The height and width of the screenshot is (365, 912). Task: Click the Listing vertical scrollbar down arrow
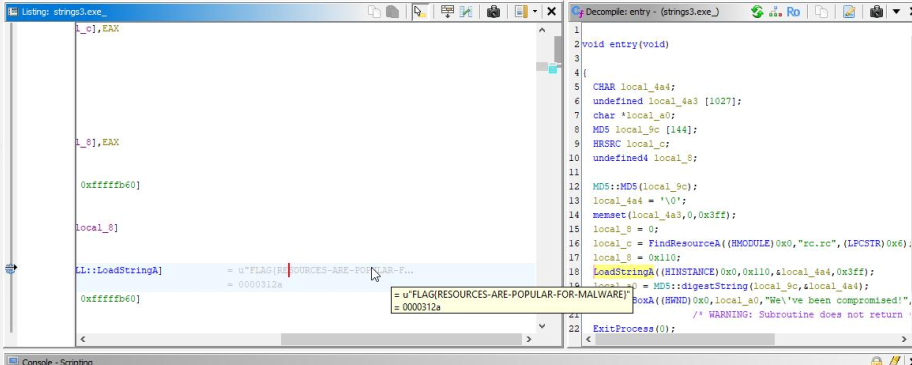pos(542,326)
